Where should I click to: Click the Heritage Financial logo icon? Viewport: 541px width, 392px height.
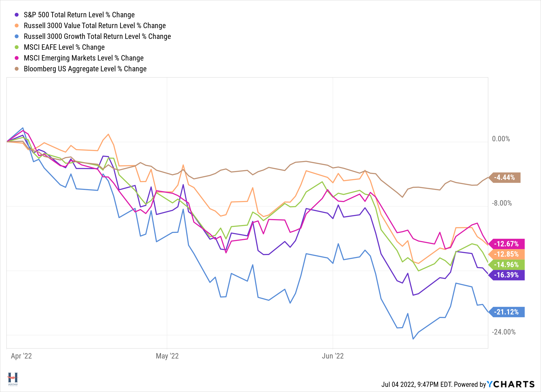coord(13,379)
